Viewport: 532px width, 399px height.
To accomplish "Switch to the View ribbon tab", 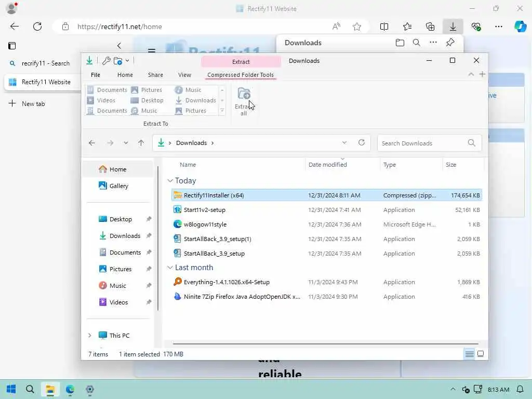I will [184, 75].
